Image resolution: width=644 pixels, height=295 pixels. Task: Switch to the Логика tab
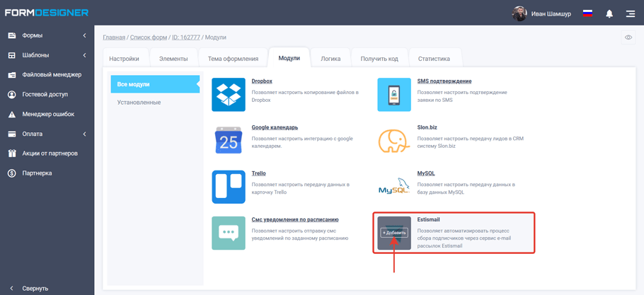tap(330, 59)
